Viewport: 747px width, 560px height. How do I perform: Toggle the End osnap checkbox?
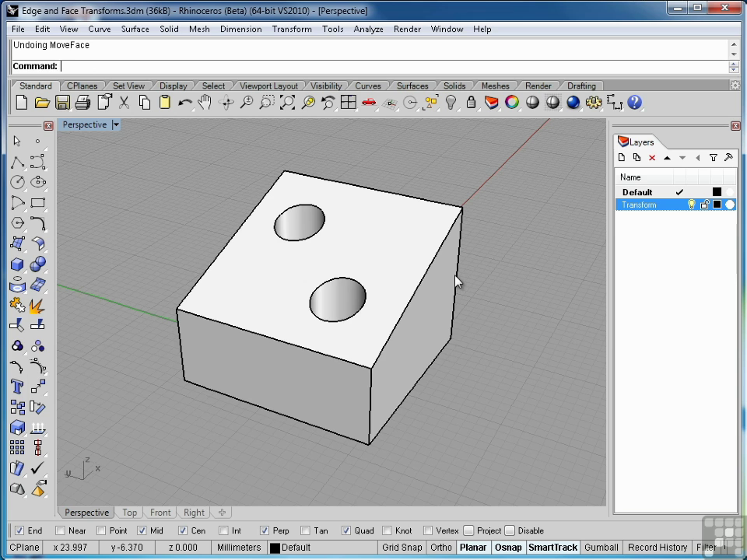point(19,530)
